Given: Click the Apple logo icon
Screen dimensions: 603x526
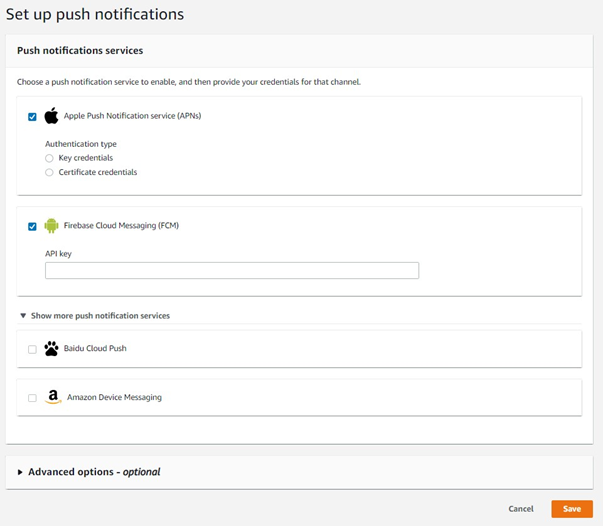Looking at the screenshot, I should point(51,116).
